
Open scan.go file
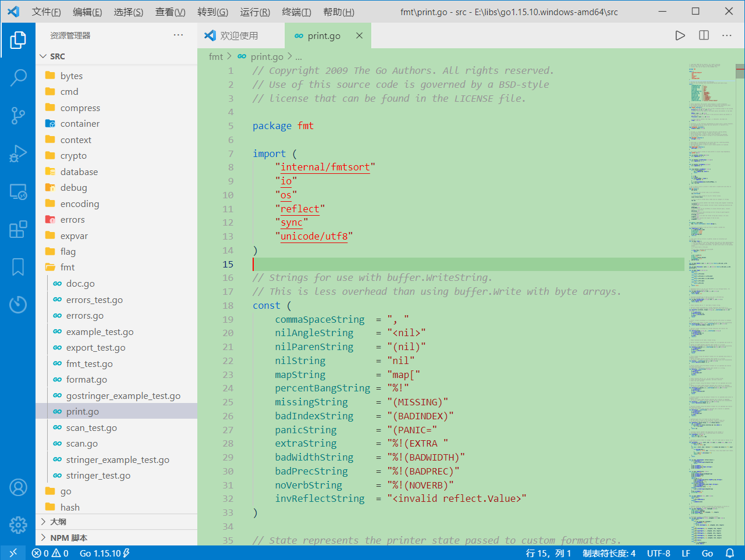116,444
